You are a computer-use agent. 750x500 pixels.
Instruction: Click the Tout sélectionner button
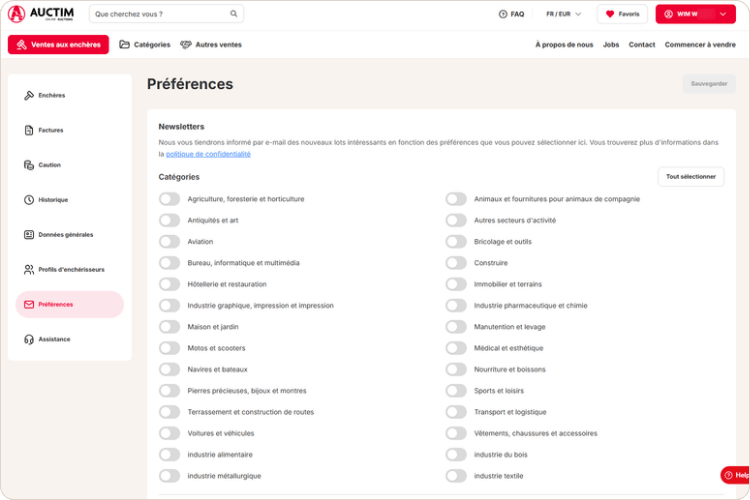tap(691, 177)
